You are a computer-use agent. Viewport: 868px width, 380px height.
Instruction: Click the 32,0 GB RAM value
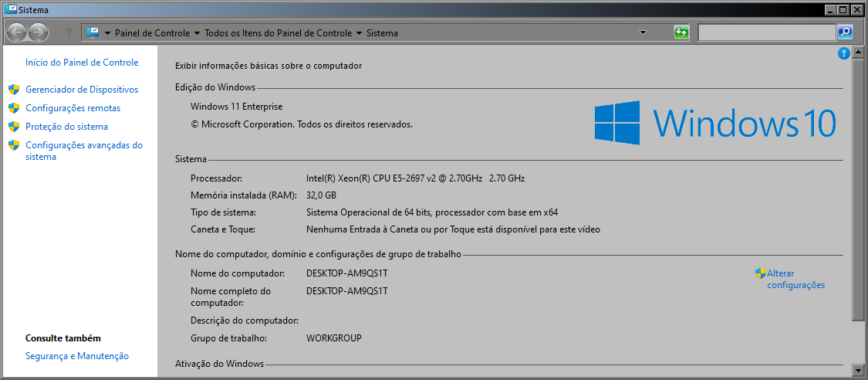pyautogui.click(x=321, y=195)
